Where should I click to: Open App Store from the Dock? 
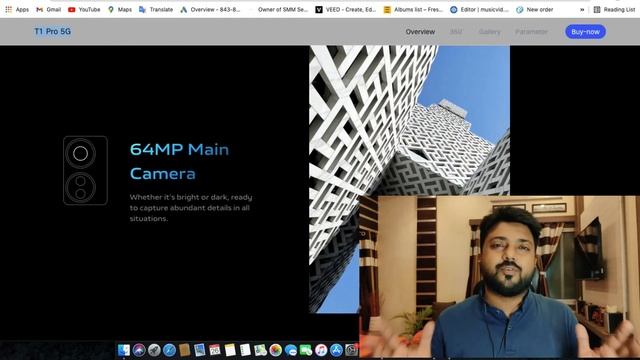[x=336, y=350]
